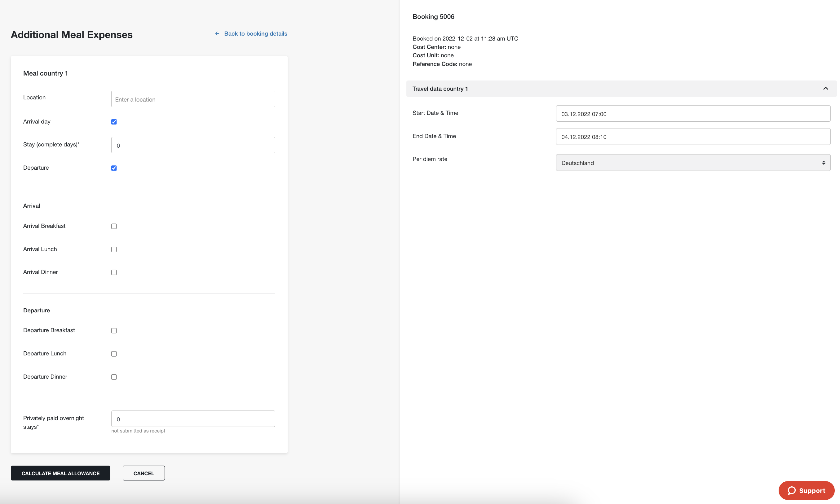Open the Per diem rate dropdown for Deutschland
This screenshot has height=504, width=840.
click(x=692, y=163)
